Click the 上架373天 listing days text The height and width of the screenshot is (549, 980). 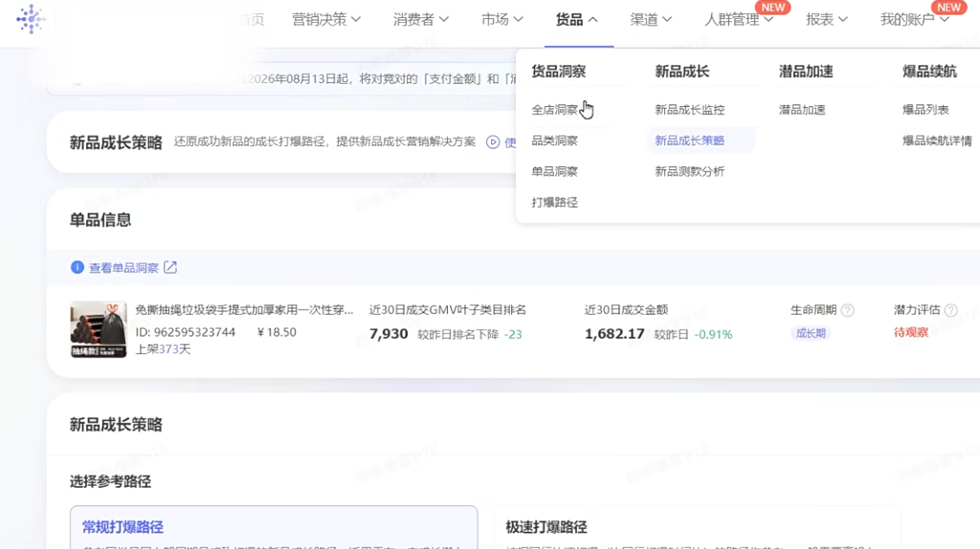pyautogui.click(x=163, y=349)
